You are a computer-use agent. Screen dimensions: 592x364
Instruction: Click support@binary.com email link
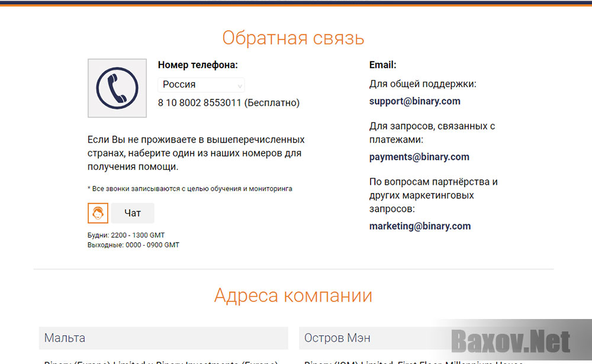(x=414, y=101)
